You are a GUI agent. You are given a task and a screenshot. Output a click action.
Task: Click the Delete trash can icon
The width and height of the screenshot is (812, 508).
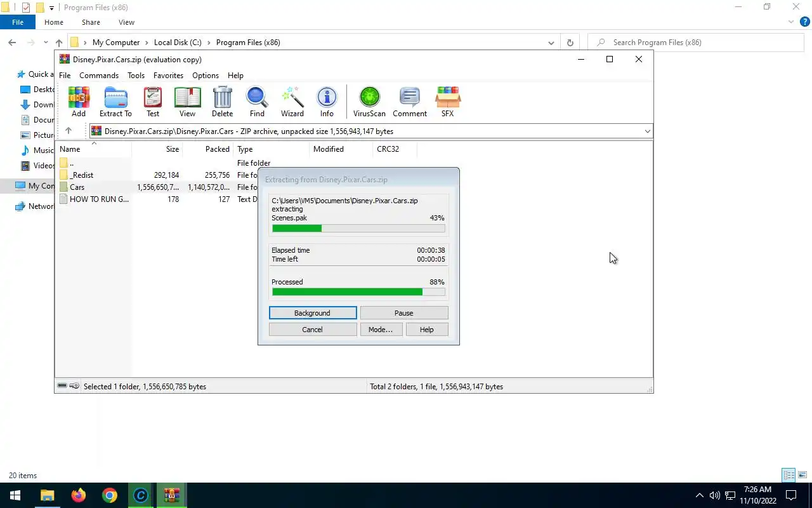[x=222, y=102]
